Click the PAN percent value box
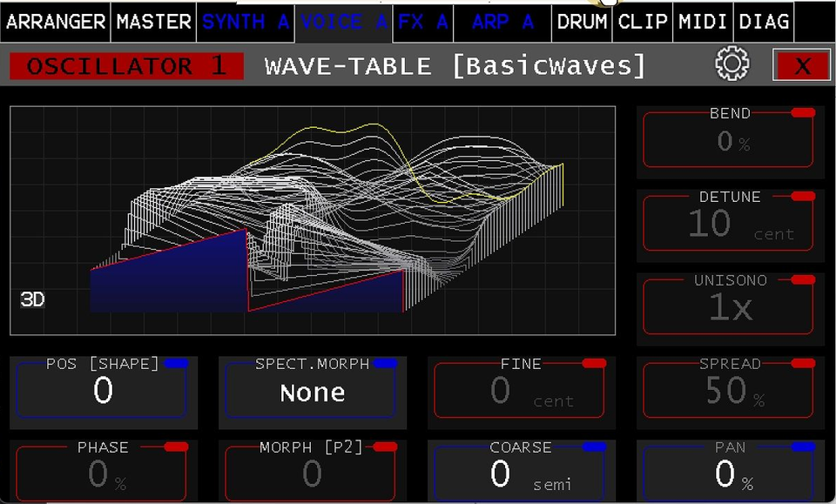 click(x=729, y=474)
